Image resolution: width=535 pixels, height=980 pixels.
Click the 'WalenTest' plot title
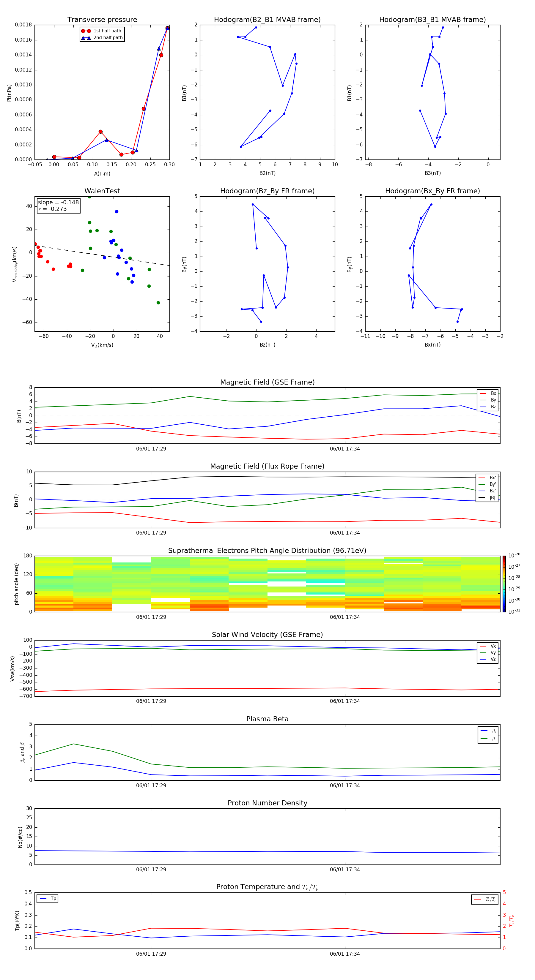click(102, 191)
